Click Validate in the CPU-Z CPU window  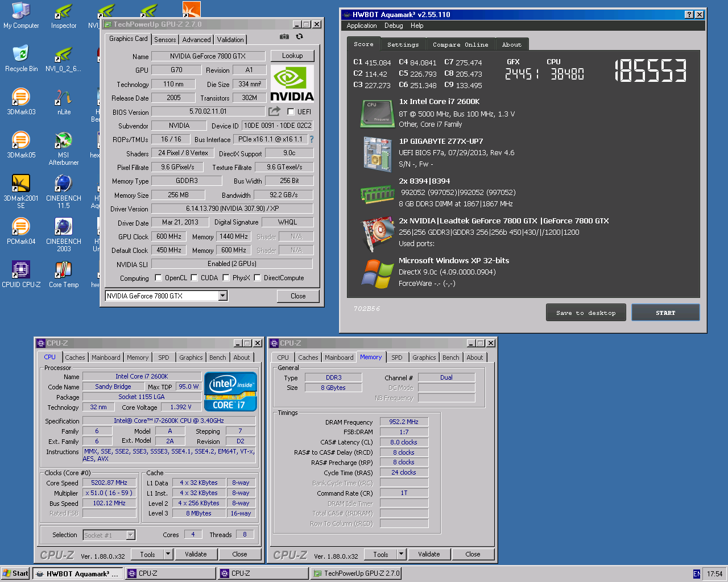tap(196, 554)
